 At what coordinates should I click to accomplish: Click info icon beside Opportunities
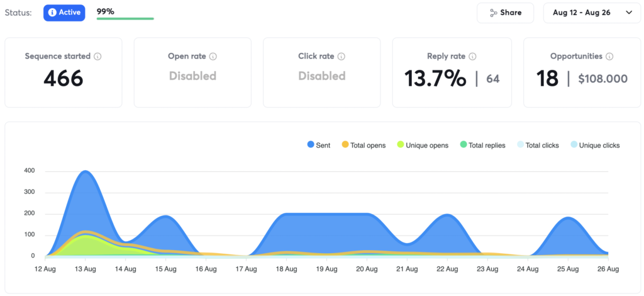[609, 56]
